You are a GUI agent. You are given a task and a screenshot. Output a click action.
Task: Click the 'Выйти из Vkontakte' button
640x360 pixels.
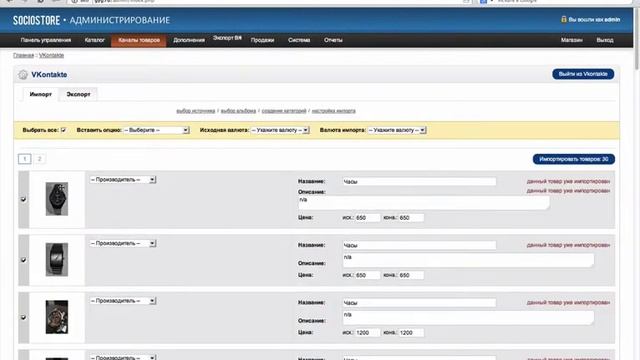[583, 74]
